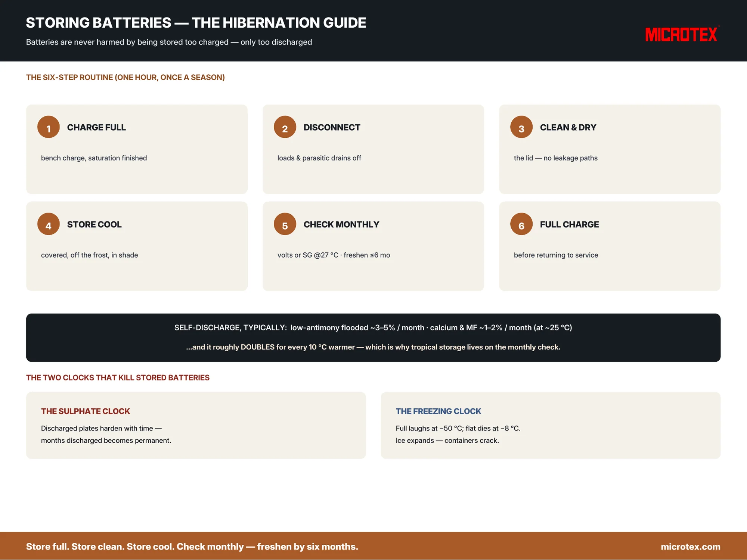This screenshot has width=747, height=560.
Task: Select the Charge Full card heading
Action: tap(96, 127)
